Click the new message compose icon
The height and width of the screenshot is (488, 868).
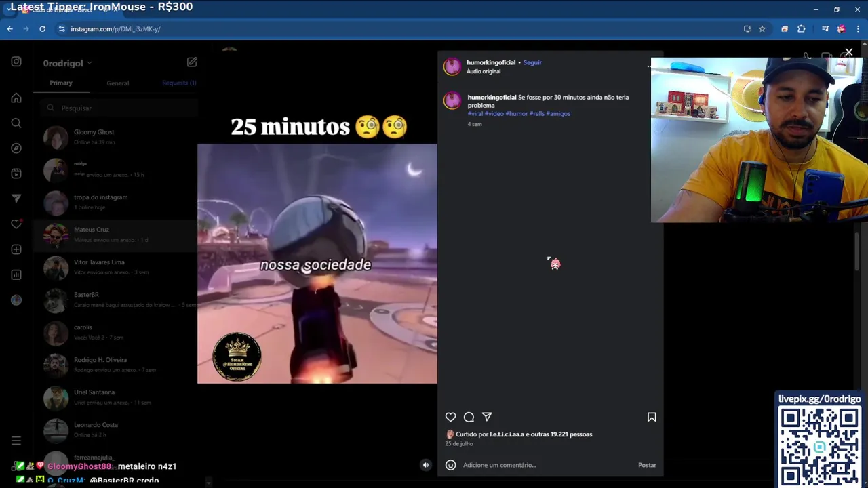pyautogui.click(x=192, y=62)
